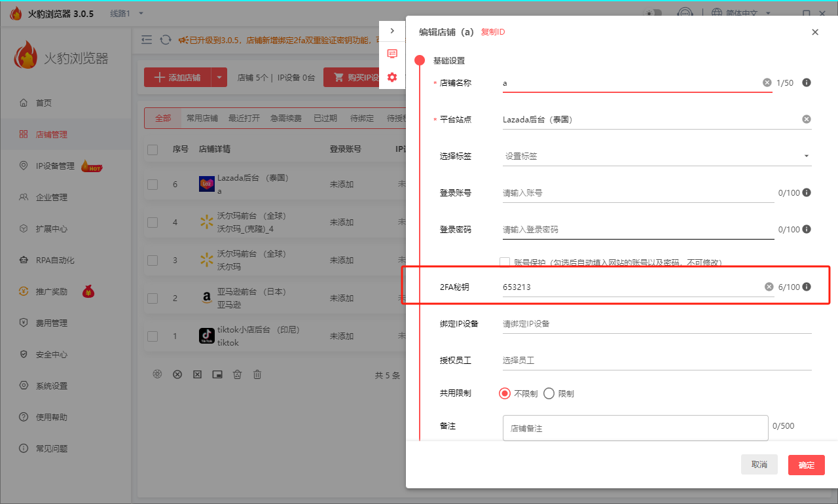Check the 账号保护 account protection checkbox
Image resolution: width=838 pixels, height=504 pixels.
pyautogui.click(x=505, y=261)
